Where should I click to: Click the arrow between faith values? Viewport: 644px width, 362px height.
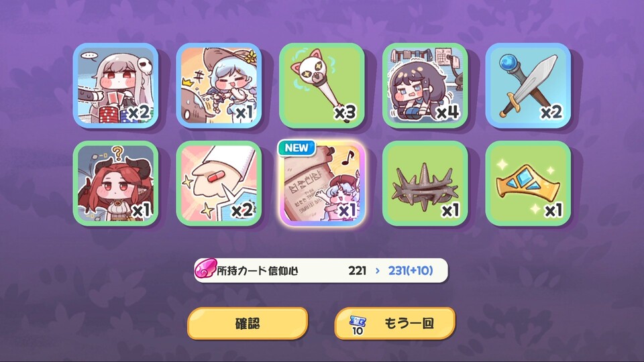coord(378,271)
